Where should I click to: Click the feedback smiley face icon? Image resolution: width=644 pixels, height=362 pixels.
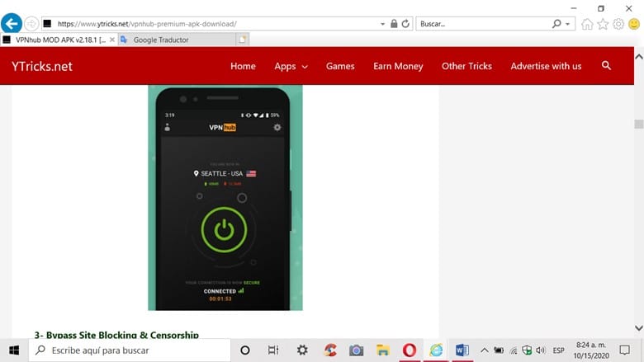point(634,24)
